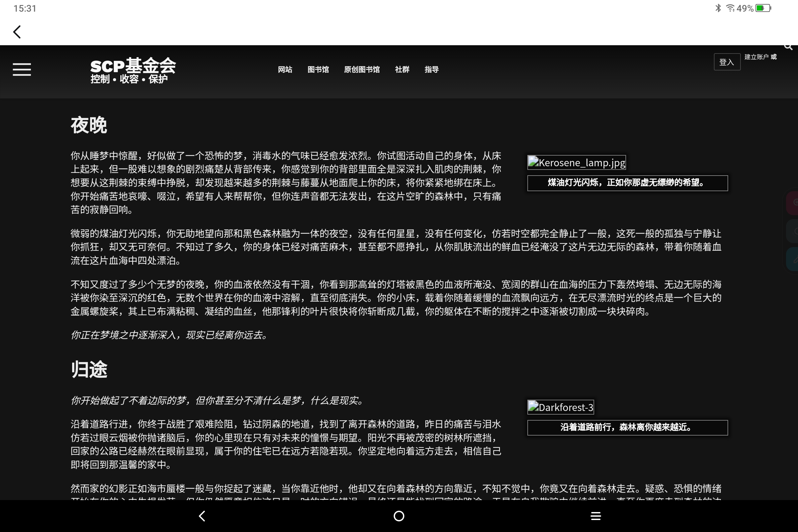Viewport: 798px width, 532px height.
Task: Open the 网站 menu
Action: (x=285, y=69)
